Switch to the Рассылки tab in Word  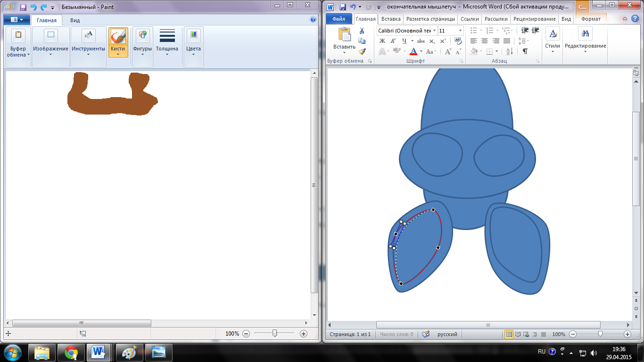496,19
